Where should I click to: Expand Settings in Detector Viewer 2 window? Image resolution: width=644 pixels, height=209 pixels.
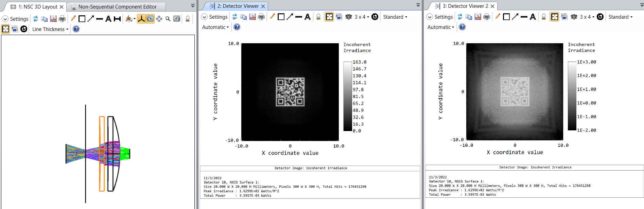tap(439, 17)
